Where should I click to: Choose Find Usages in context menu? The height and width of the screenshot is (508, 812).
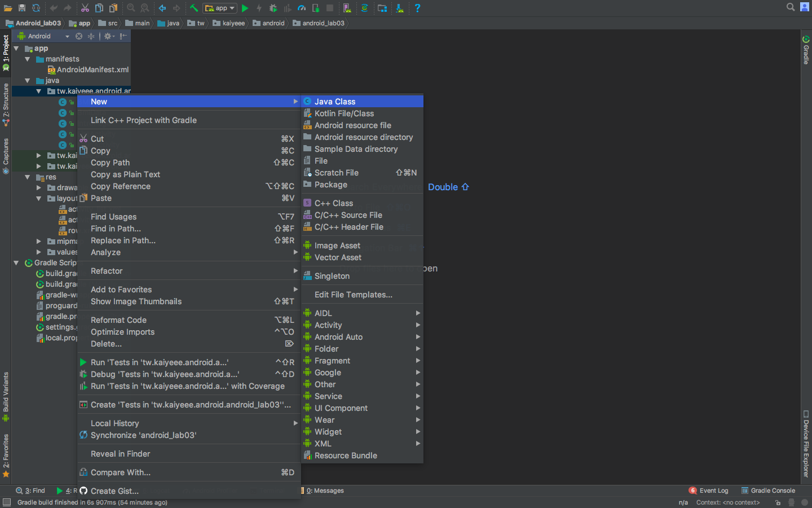pos(189,217)
